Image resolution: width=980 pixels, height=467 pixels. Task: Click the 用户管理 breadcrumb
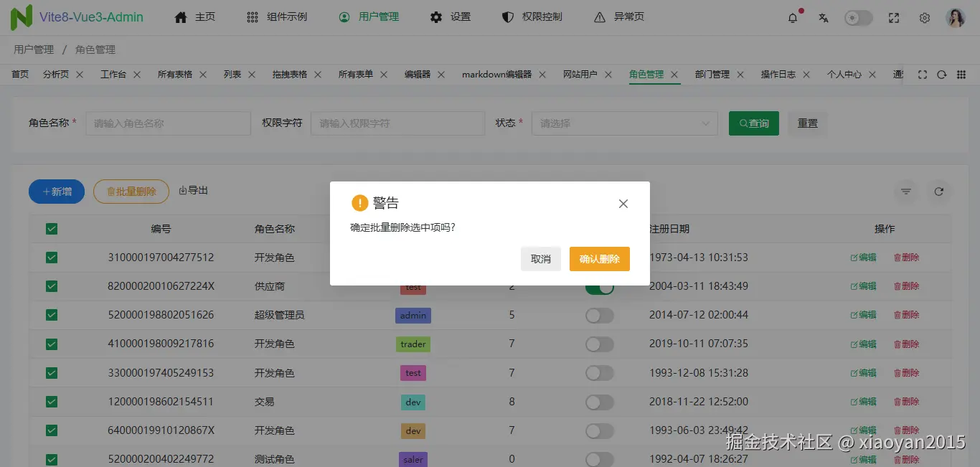(x=34, y=49)
